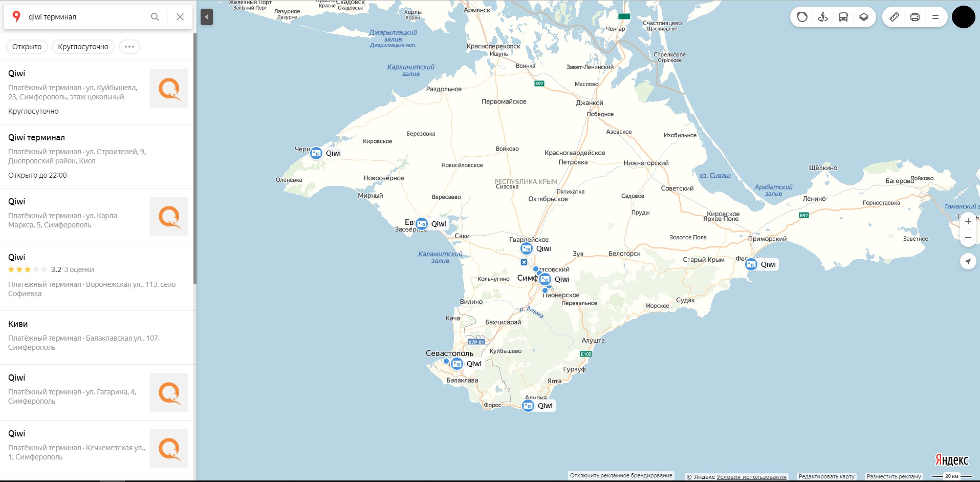This screenshot has width=980, height=482.
Task: Open Киви result on Балаклавская ул., 107
Action: (x=97, y=338)
